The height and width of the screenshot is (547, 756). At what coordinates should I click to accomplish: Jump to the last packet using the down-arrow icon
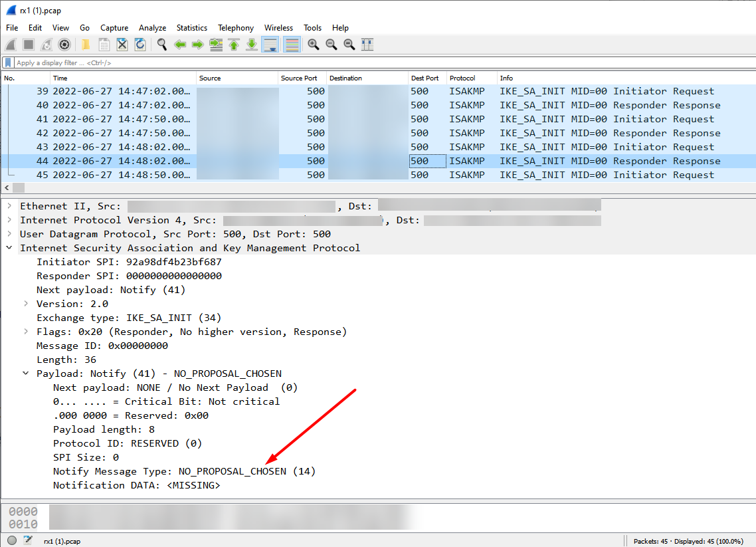(x=252, y=44)
